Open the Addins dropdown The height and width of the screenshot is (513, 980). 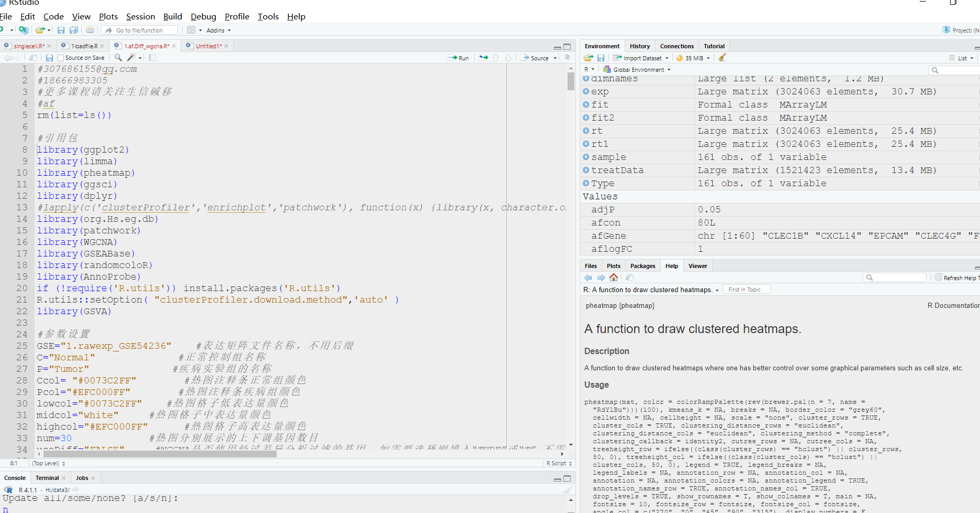(x=219, y=30)
